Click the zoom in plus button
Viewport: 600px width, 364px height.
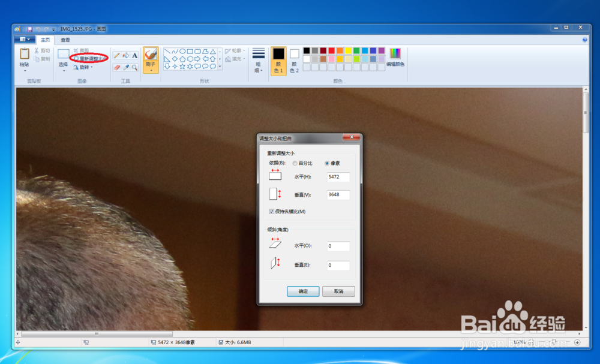pos(577,342)
